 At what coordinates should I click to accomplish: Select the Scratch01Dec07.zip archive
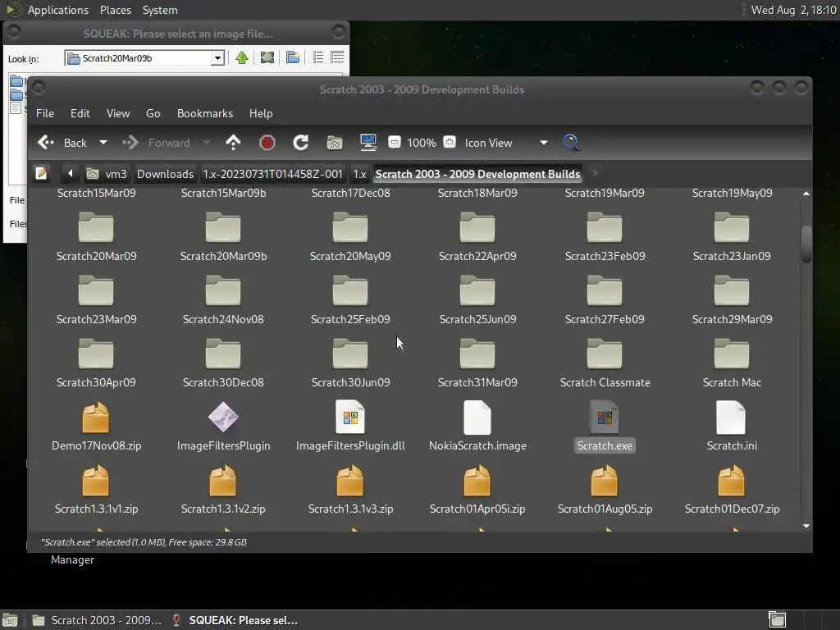coord(731,489)
